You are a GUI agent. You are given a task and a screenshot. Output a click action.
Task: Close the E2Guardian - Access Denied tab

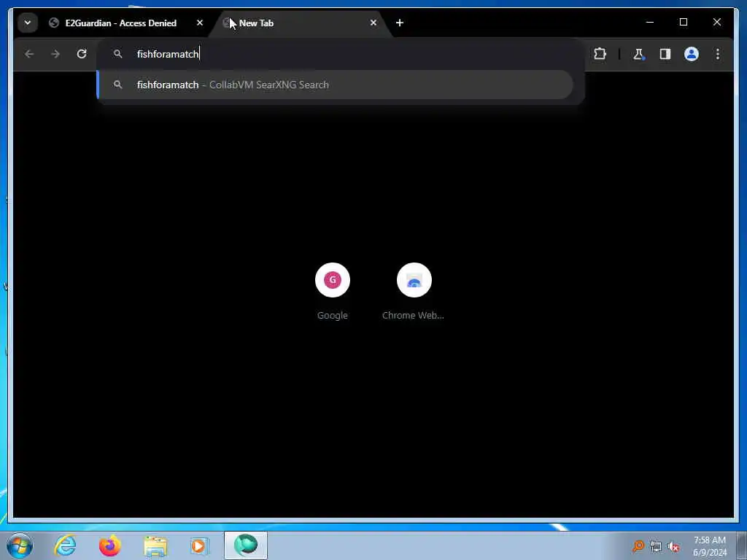[x=200, y=23]
